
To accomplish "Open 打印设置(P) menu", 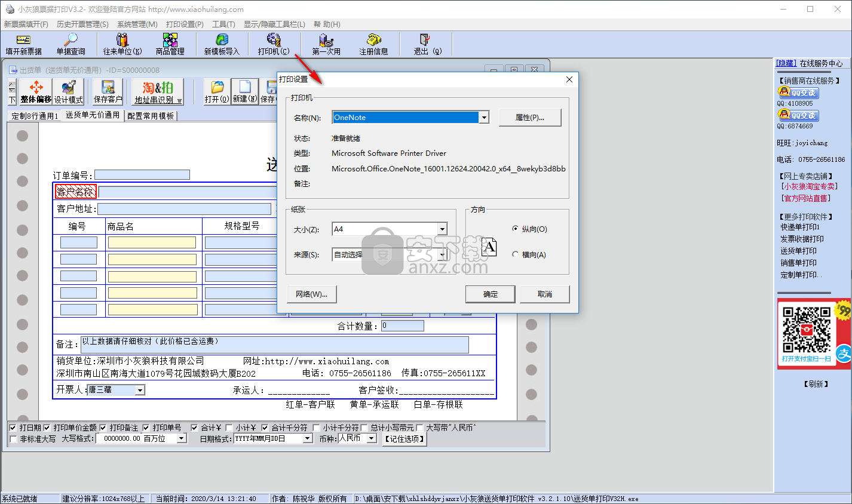I will coord(185,24).
